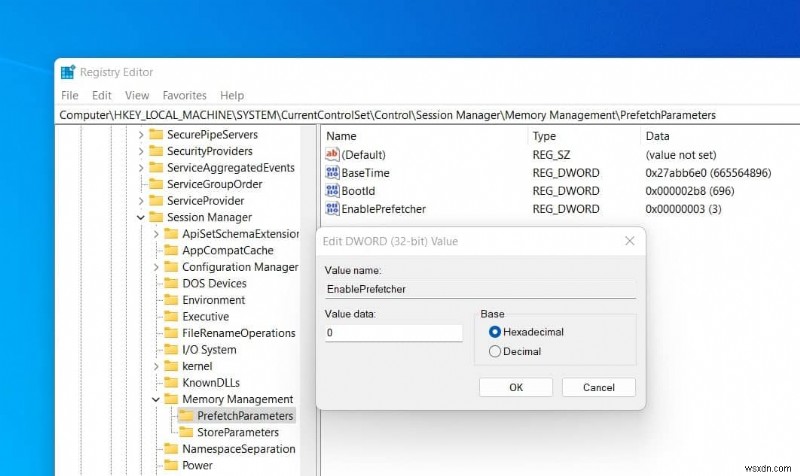800x476 pixels.
Task: Expand the ServiceAggregatedEvents key
Action: coord(141,168)
